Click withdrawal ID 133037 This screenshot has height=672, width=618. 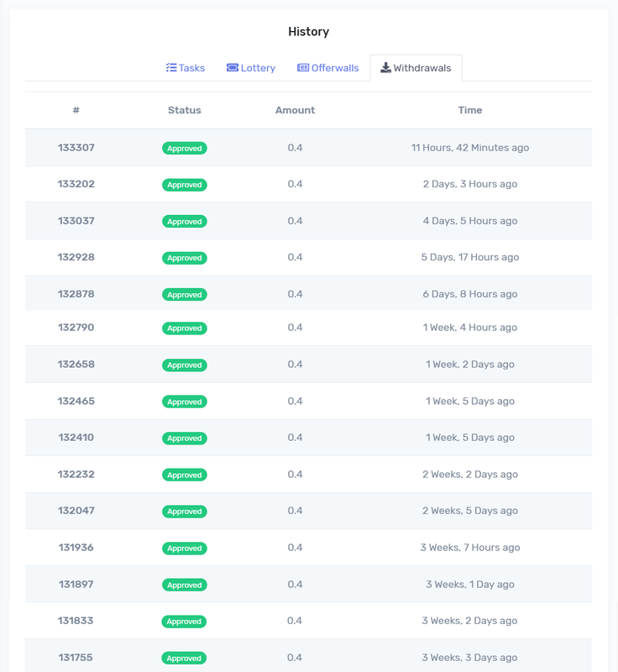click(x=76, y=221)
